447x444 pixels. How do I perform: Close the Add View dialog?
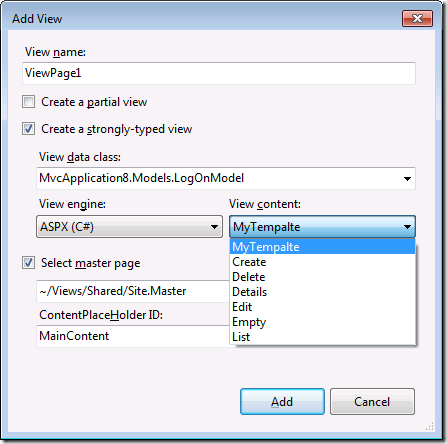click(x=417, y=19)
